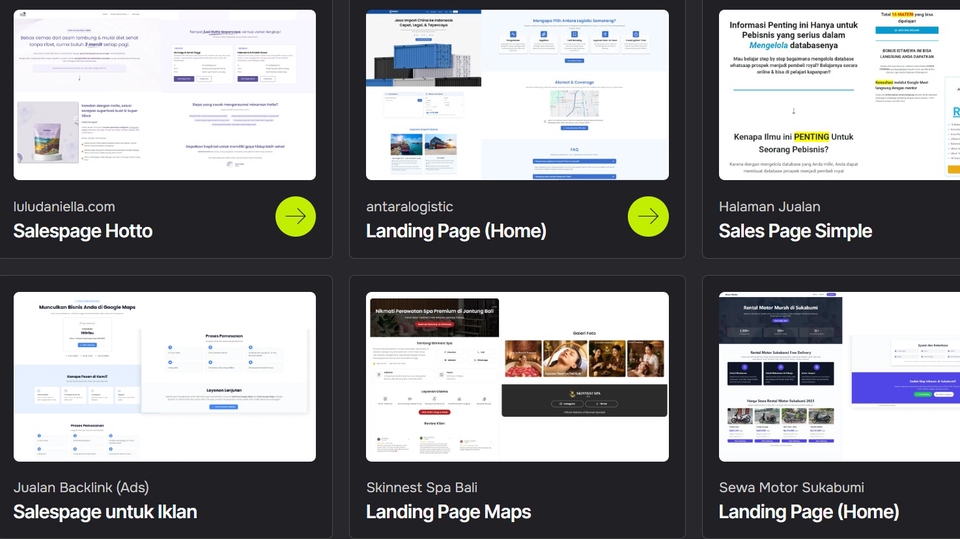Screen dimensions: 960x539
Task: Click the Skinnest Spa Bali label
Action: click(421, 488)
